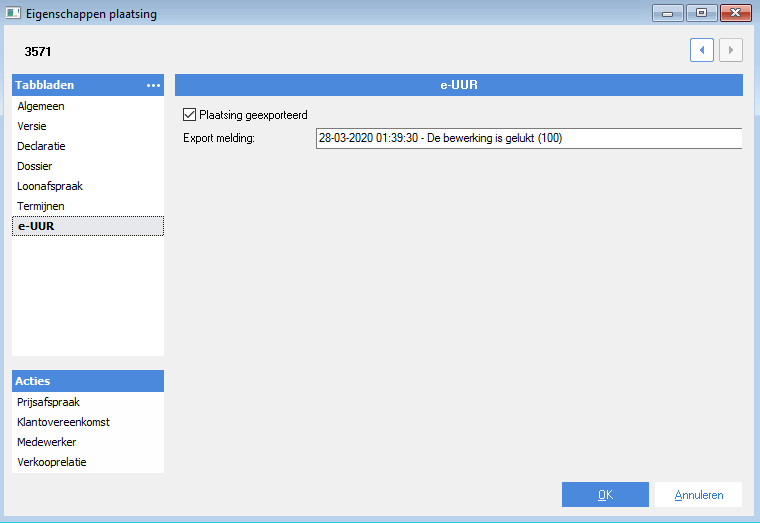Open the Dossier tab

88,166
